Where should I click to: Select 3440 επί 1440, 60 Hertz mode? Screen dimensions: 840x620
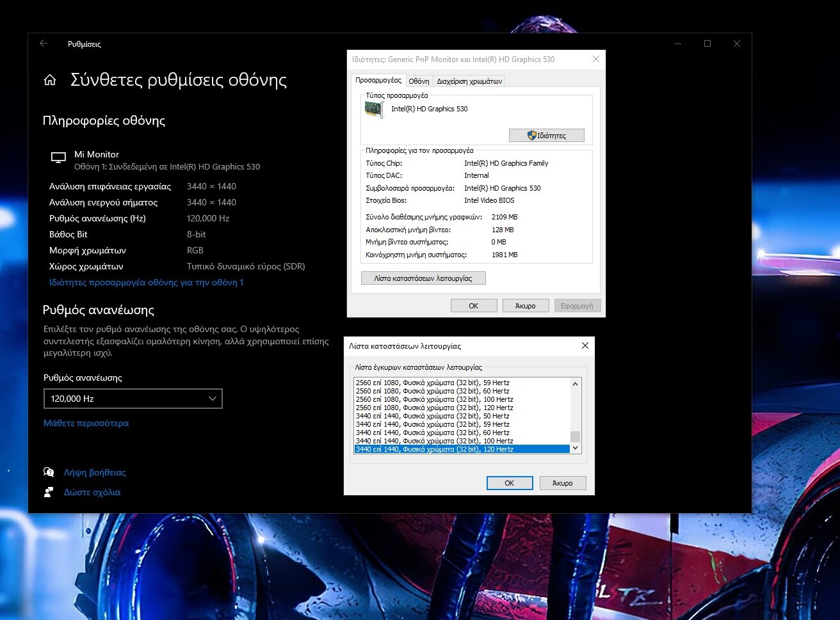point(462,433)
